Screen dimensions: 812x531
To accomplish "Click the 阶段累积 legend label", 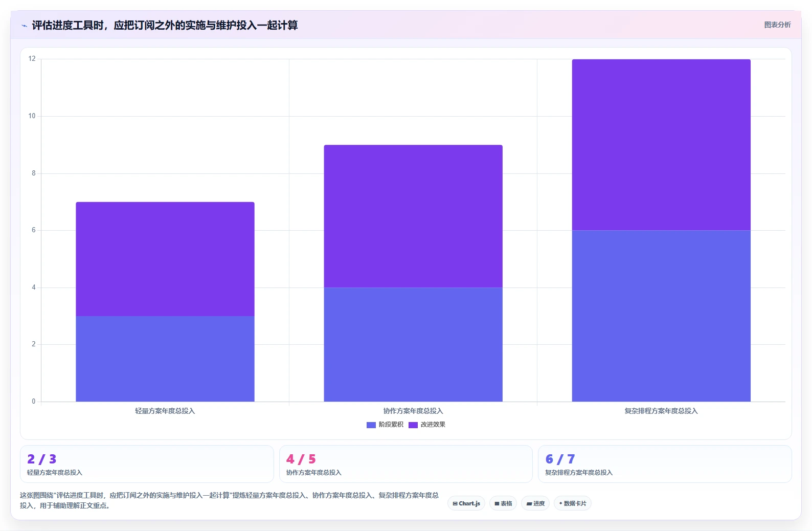I will pos(391,425).
